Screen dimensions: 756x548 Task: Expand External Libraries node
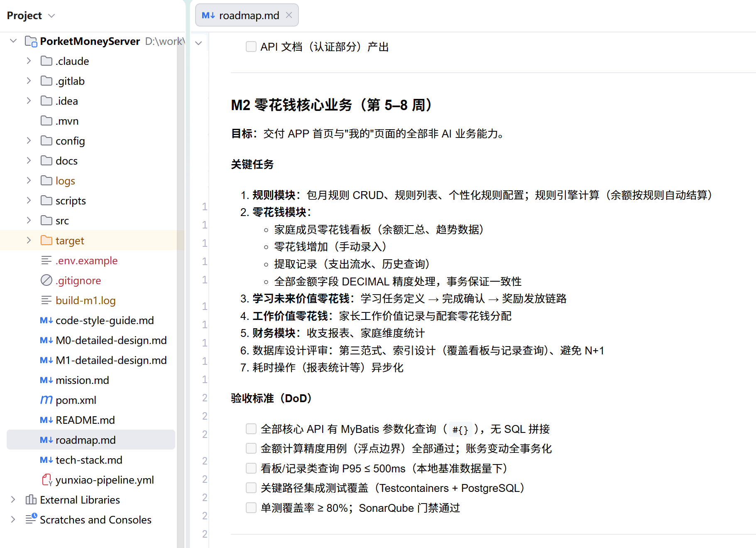[x=13, y=499]
